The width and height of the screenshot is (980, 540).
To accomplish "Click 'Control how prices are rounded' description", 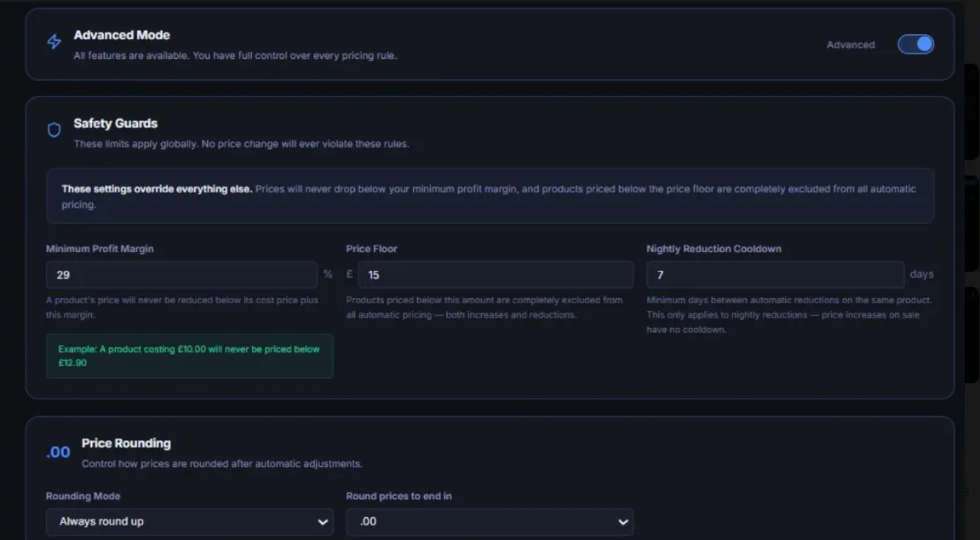I will coord(222,463).
